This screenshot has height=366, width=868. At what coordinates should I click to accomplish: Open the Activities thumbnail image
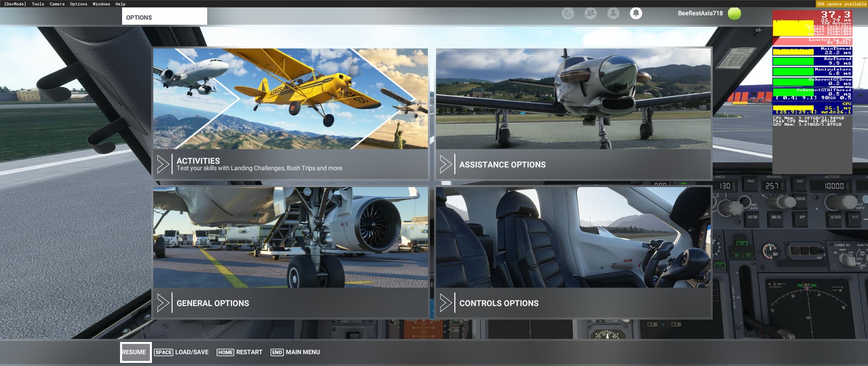(290, 99)
